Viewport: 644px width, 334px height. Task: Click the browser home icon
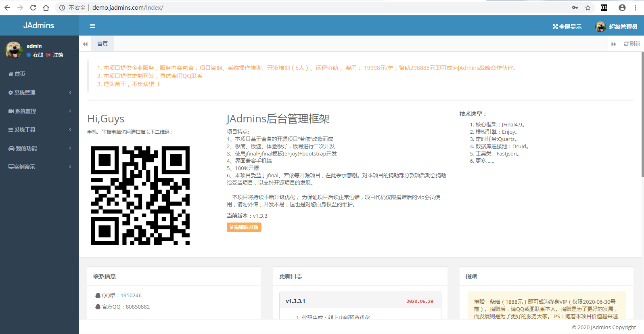click(46, 8)
